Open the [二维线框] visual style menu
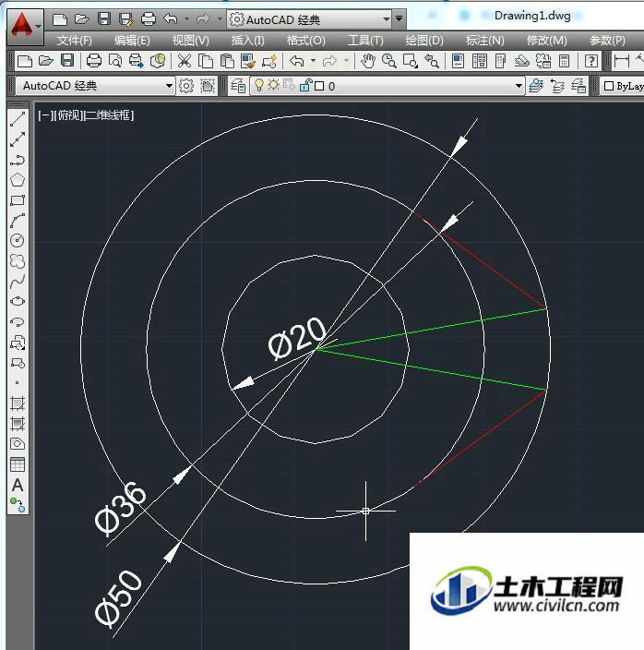Image resolution: width=644 pixels, height=650 pixels. pyautogui.click(x=109, y=115)
